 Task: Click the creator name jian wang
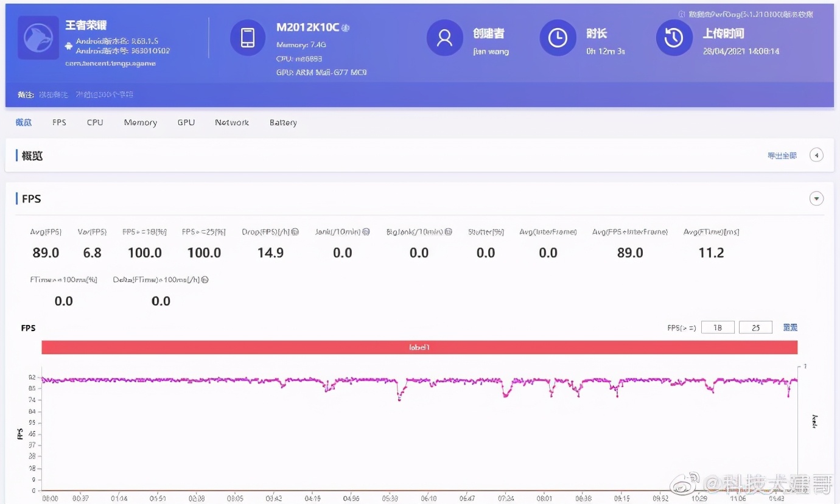coord(491,51)
